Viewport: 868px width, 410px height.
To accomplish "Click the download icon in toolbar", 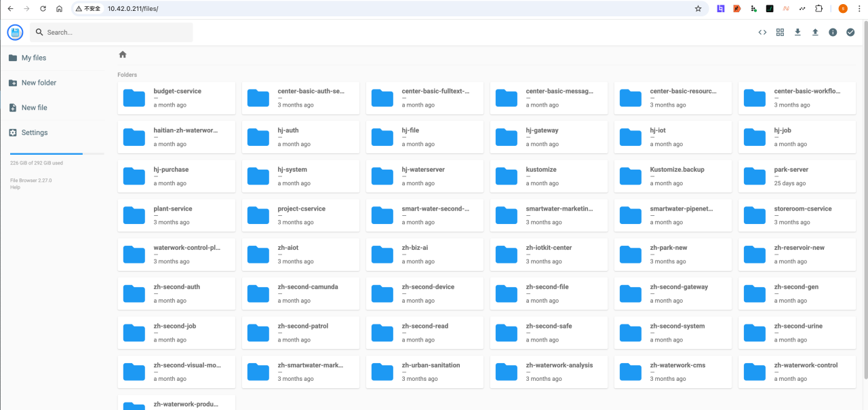I will pyautogui.click(x=797, y=33).
